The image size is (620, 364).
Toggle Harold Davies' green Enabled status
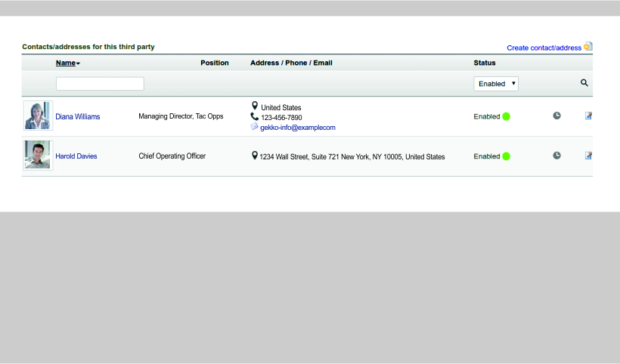tap(506, 156)
